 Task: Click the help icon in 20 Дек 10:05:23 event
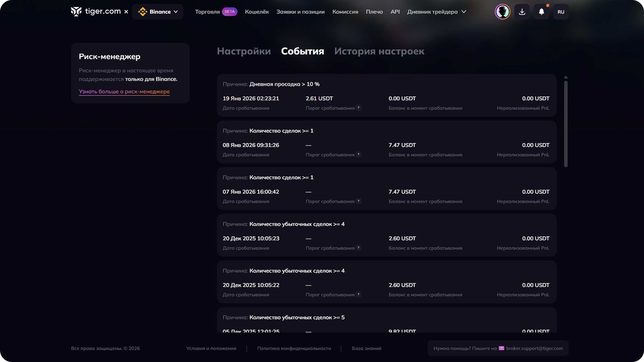(359, 248)
